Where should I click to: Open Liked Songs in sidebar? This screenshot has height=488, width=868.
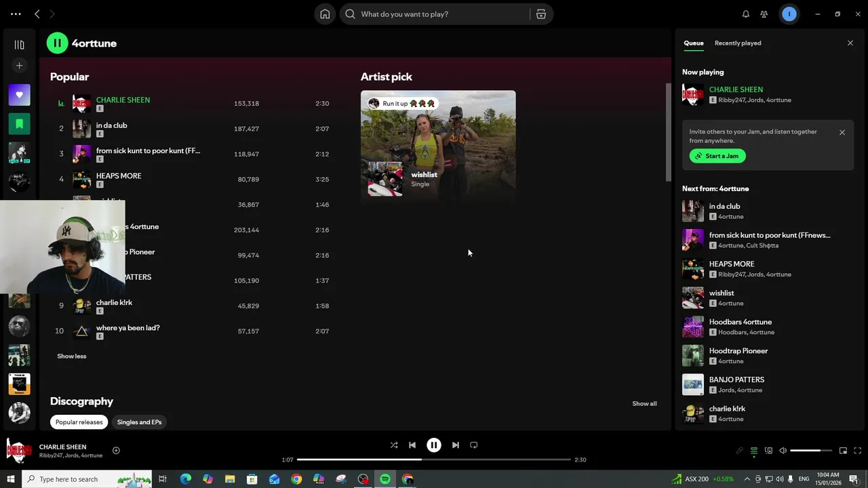point(19,95)
